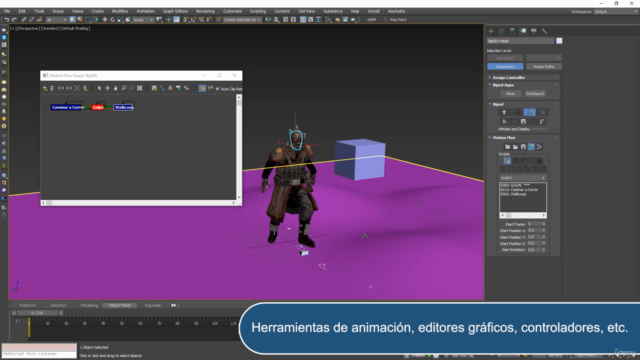Screen dimensions: 640x360
Task: Switch to Populate ribbon tab
Action: (x=153, y=305)
